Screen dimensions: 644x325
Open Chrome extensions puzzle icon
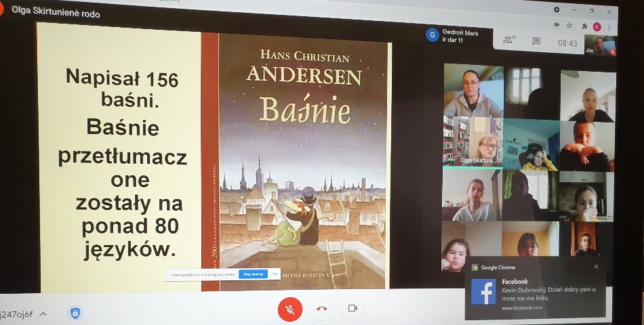584,26
